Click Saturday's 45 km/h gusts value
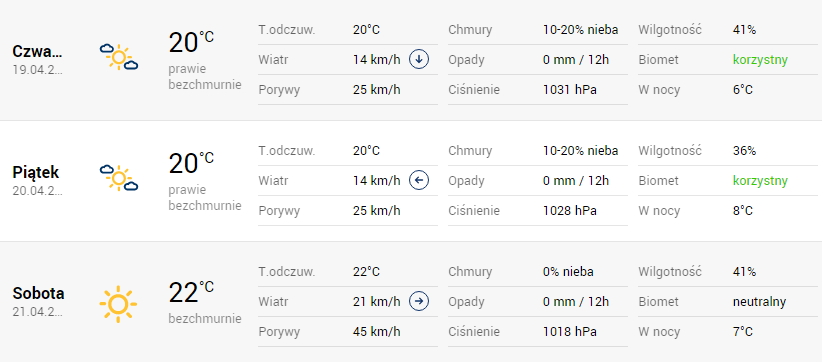Viewport: 825px width, 364px height. coord(377,332)
